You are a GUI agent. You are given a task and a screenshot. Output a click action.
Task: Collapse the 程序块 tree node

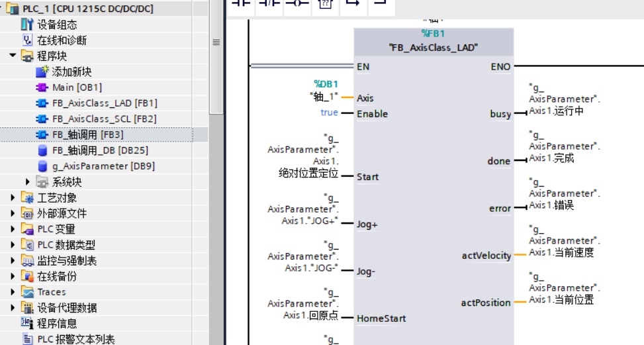(13, 55)
